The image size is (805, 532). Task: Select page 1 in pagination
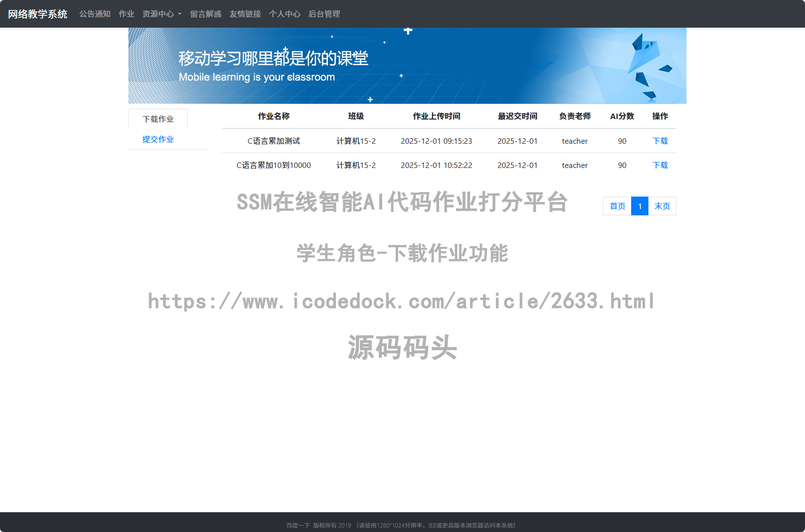pyautogui.click(x=640, y=206)
